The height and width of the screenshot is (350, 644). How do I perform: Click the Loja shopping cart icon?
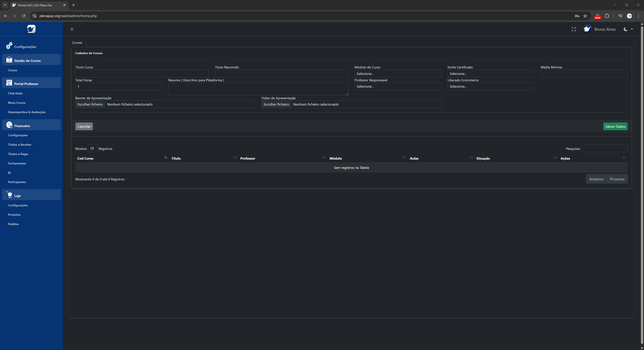[9, 195]
